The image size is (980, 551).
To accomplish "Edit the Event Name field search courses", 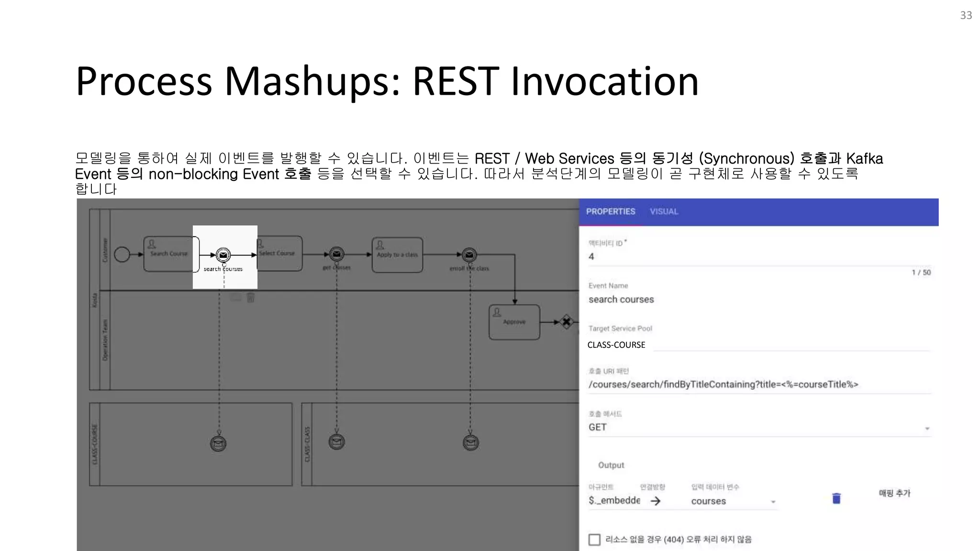I will (758, 299).
